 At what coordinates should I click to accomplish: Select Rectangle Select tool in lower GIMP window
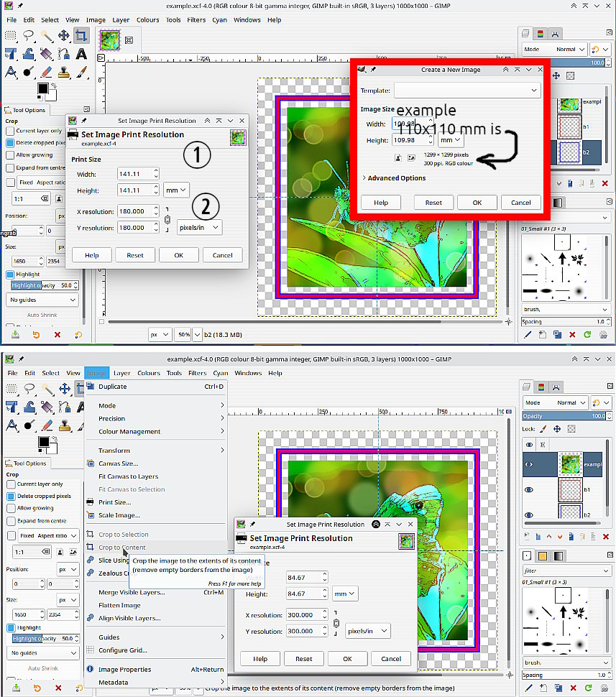12,389
